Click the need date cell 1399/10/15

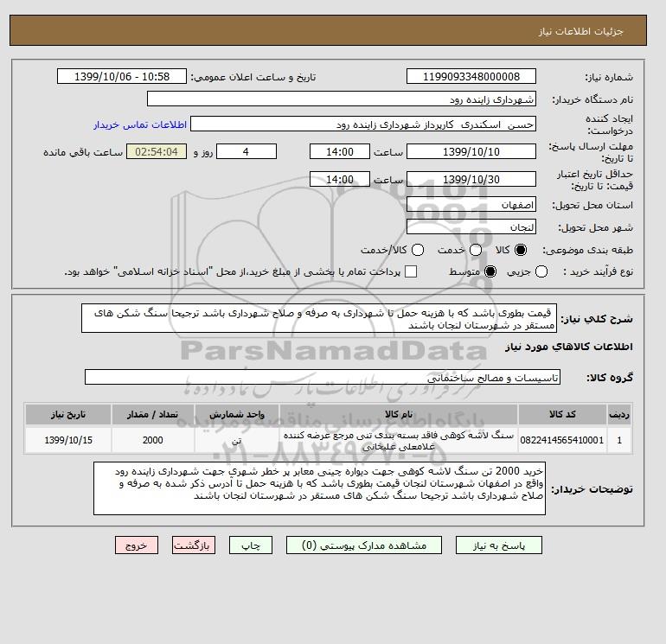(x=68, y=440)
